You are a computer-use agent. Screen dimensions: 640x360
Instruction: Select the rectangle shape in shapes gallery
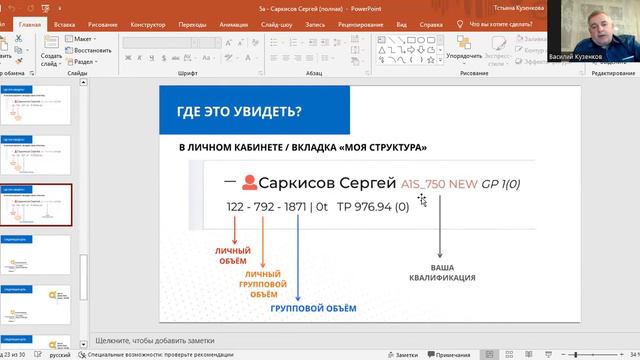click(x=411, y=40)
